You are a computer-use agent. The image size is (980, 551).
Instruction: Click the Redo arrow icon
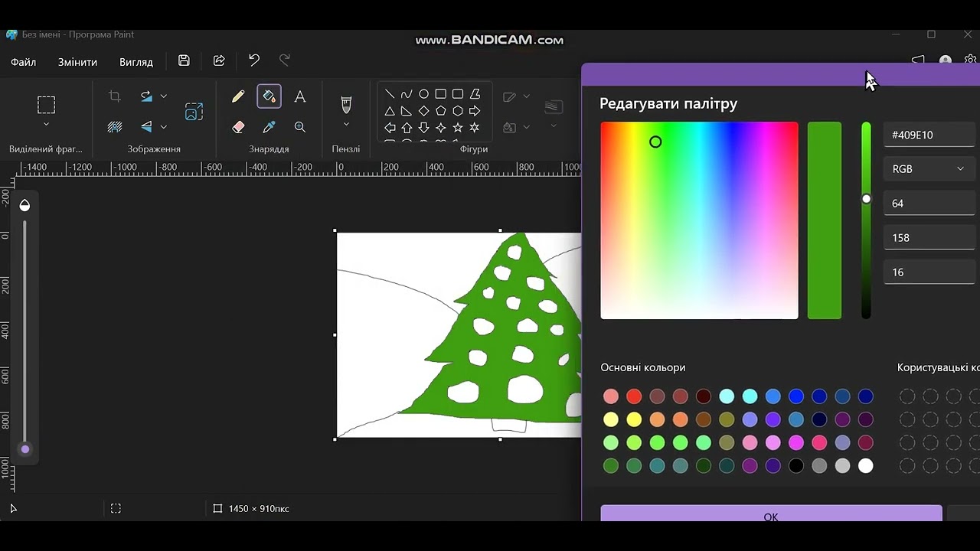pos(285,60)
